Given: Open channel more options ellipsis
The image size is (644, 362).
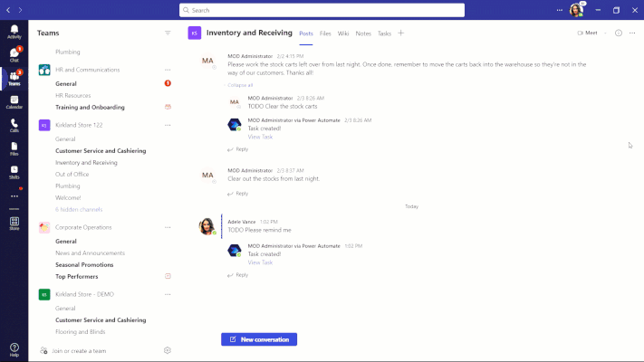Looking at the screenshot, I should click(632, 33).
